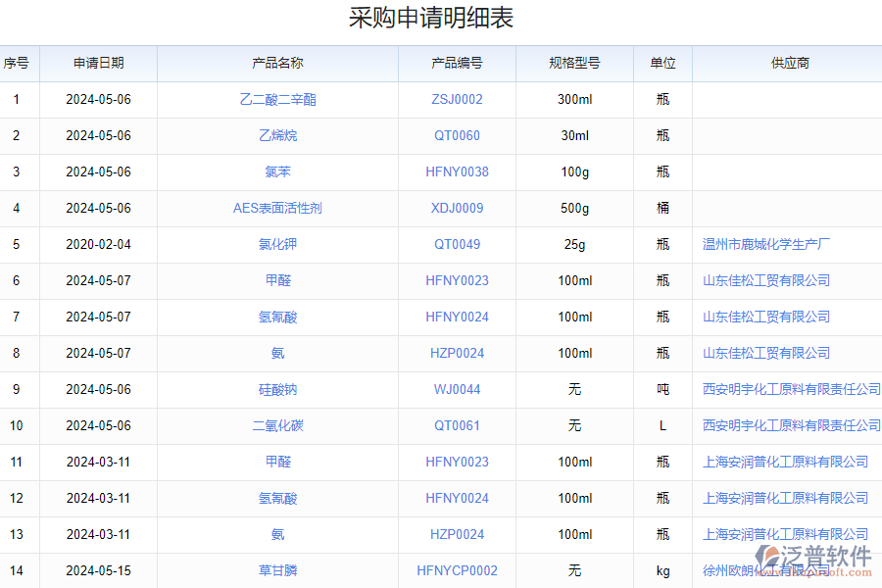Open product code HFNY0024
Image resolution: width=882 pixels, height=588 pixels.
point(457,317)
